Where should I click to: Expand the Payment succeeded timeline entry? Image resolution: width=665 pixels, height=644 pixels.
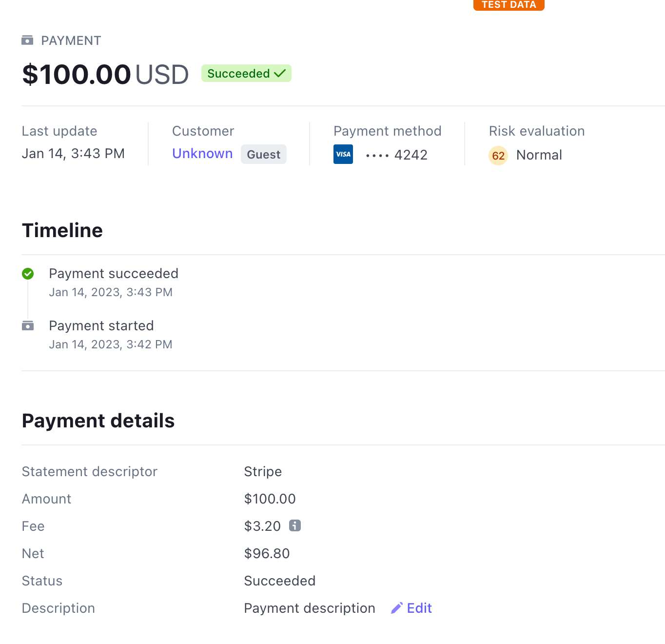114,273
